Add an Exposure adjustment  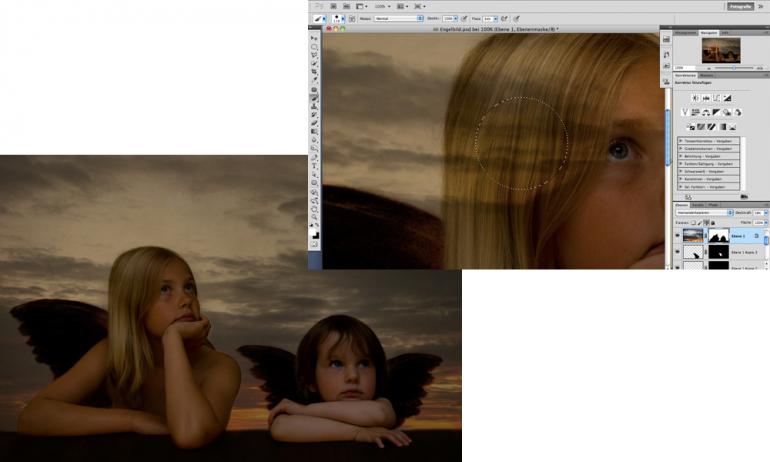pyautogui.click(x=727, y=98)
